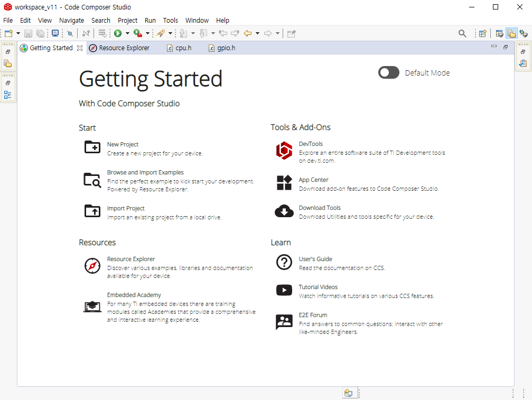The height and width of the screenshot is (400, 532).
Task: Open the Back history dropdown arrow
Action: (x=257, y=33)
